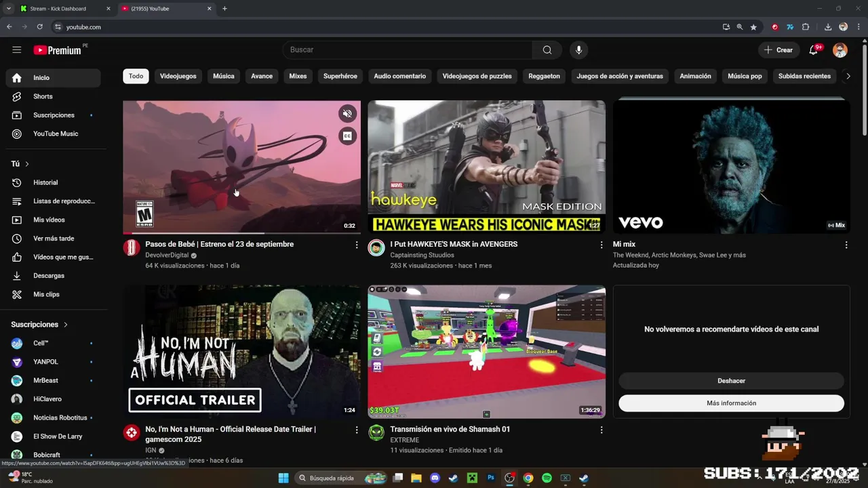Screen dimensions: 868x488
Task: Open the notifications bell
Action: tap(814, 50)
